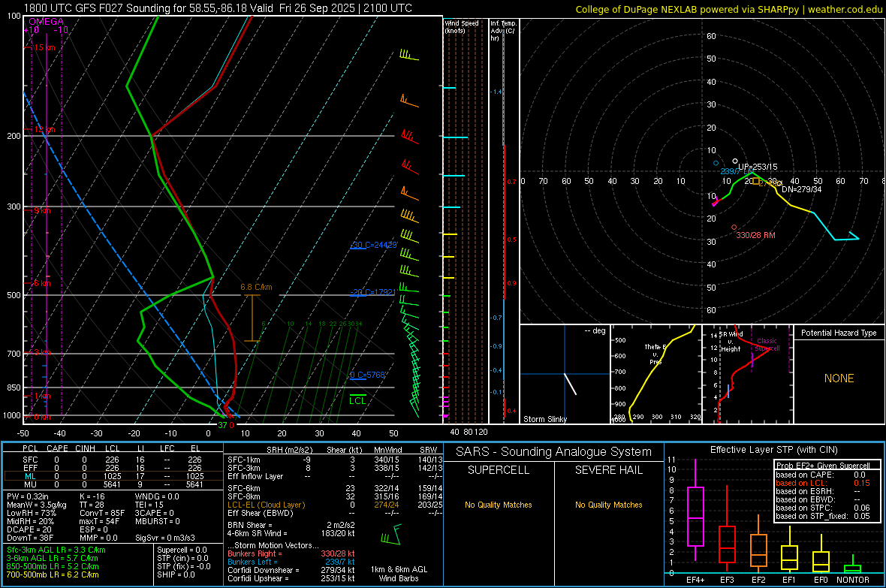
Task: Click the SRH (m2/s2) column header
Action: tap(289, 450)
